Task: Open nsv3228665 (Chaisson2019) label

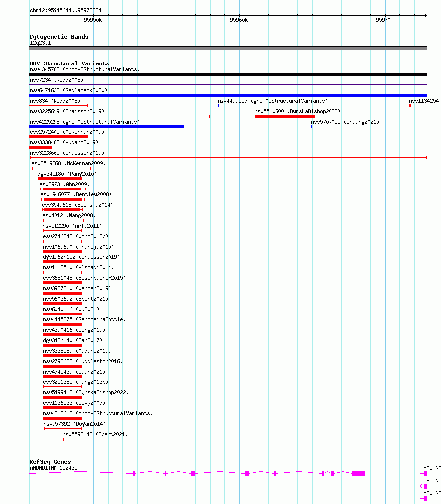Action: 67,153
